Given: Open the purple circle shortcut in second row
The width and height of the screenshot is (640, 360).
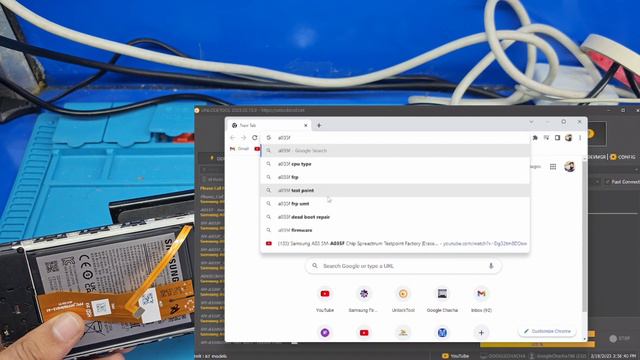Looking at the screenshot, I should click(x=325, y=333).
